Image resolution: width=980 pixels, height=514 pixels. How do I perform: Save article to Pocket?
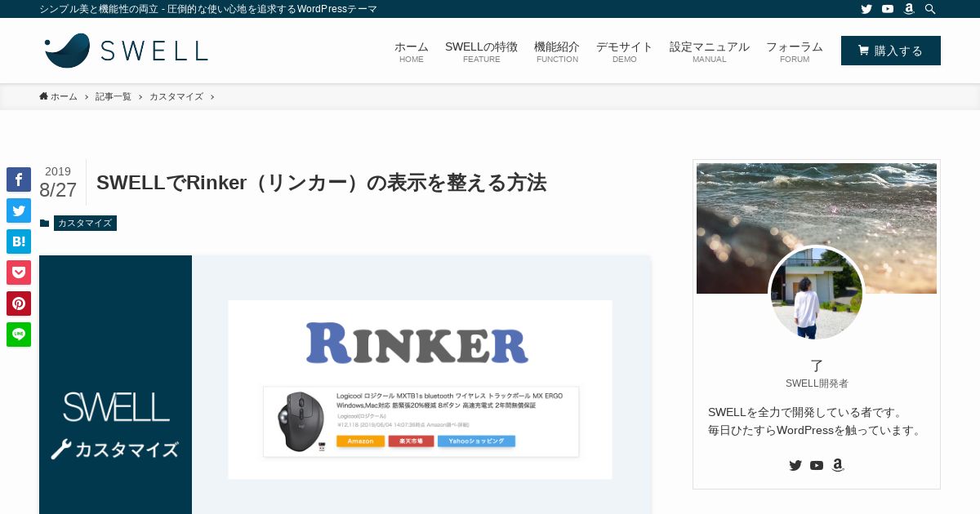pos(19,273)
